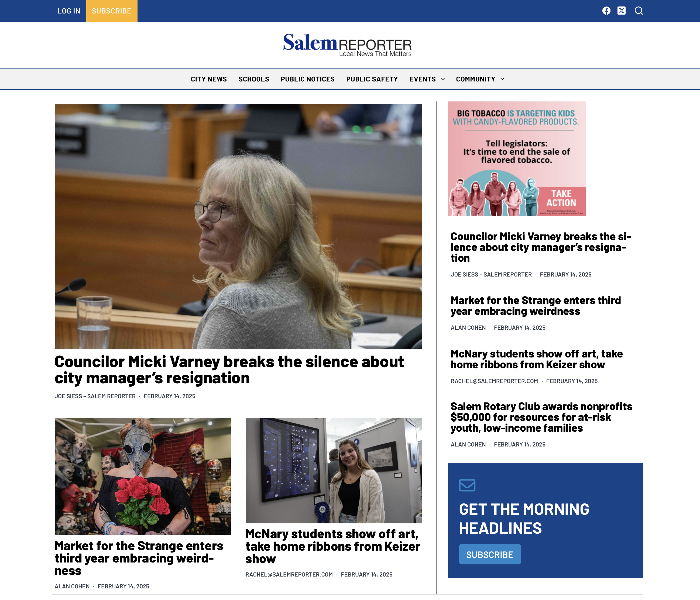Screen dimensions: 700x600
Task: Open the City News menu item
Action: pos(209,79)
